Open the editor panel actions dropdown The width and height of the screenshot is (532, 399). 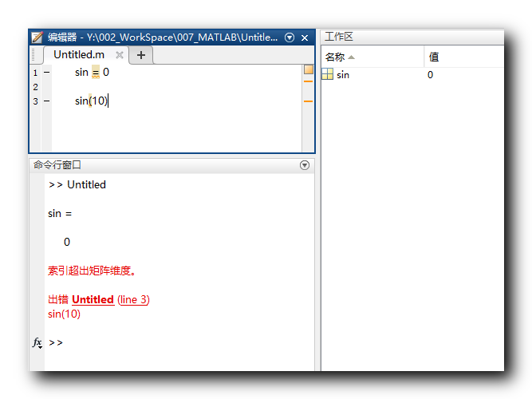[290, 38]
